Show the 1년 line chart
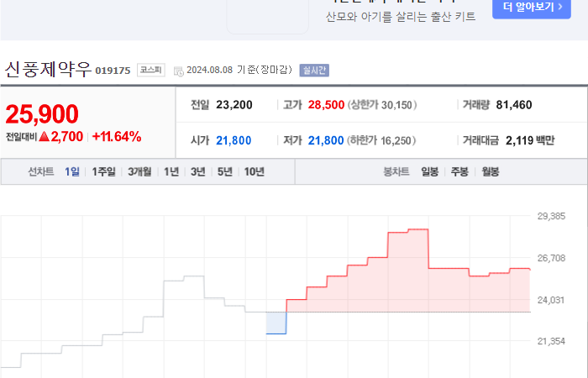The width and height of the screenshot is (588, 378). click(171, 171)
